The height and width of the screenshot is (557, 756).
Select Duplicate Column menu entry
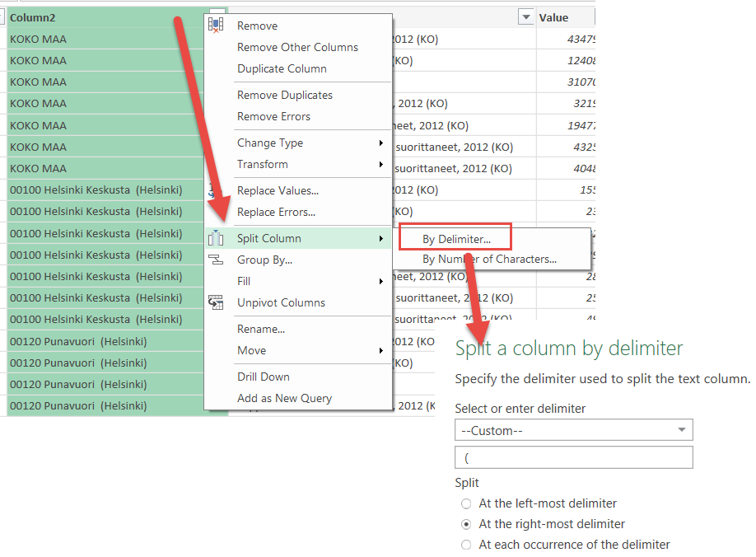(x=282, y=69)
